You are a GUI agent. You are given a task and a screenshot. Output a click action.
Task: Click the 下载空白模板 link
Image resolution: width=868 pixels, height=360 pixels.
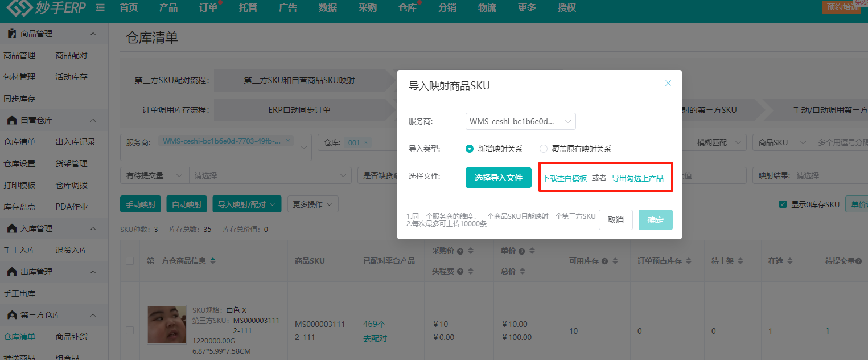564,178
